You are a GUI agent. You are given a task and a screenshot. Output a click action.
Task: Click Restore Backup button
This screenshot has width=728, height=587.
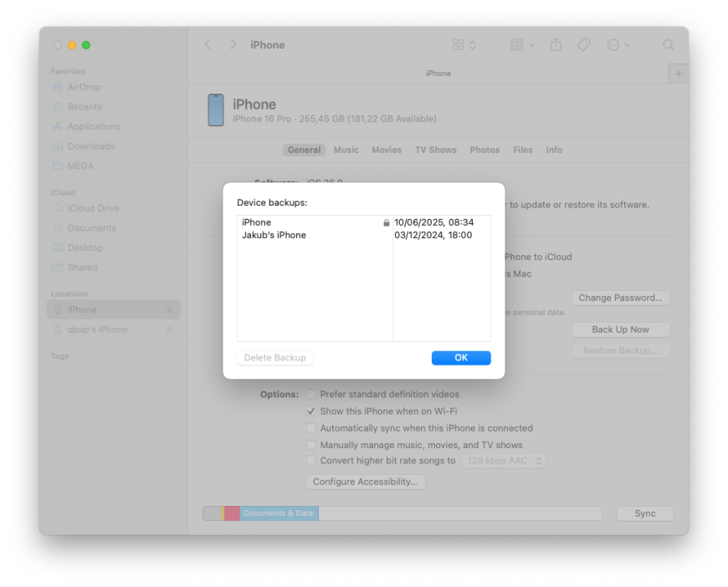(621, 351)
